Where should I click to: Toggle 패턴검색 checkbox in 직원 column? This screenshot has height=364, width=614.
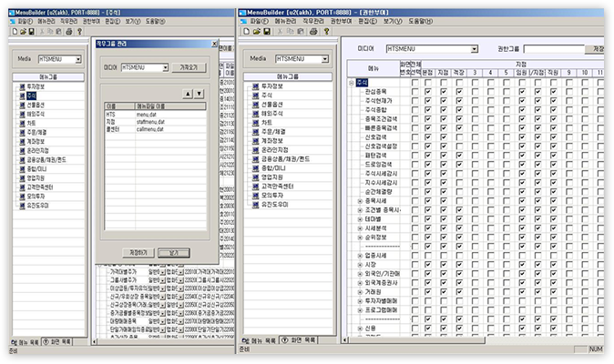553,156
